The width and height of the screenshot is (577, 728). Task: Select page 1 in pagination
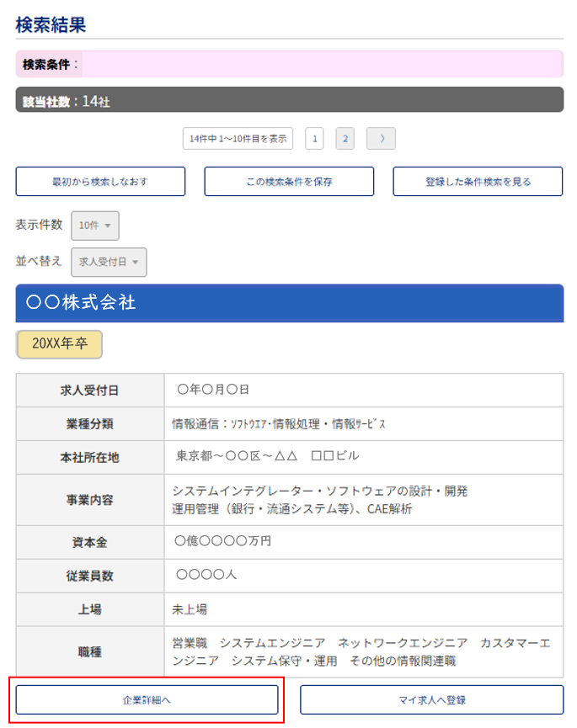coord(314,139)
